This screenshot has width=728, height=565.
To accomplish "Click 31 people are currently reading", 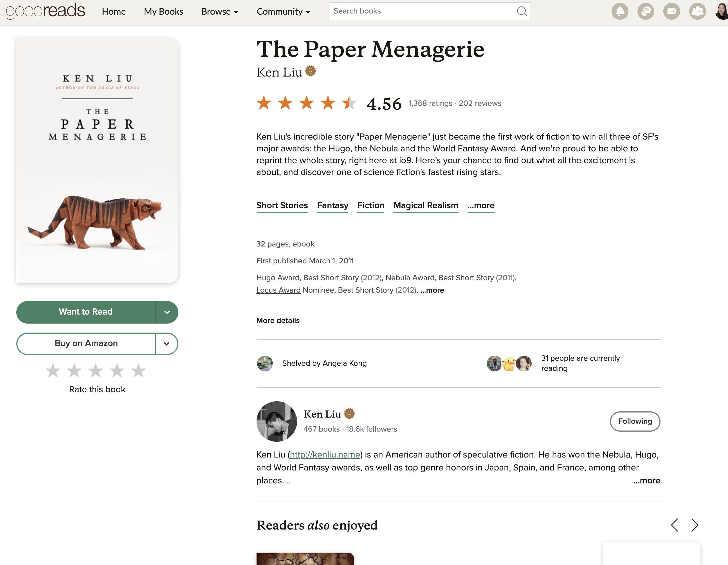I will 580,363.
